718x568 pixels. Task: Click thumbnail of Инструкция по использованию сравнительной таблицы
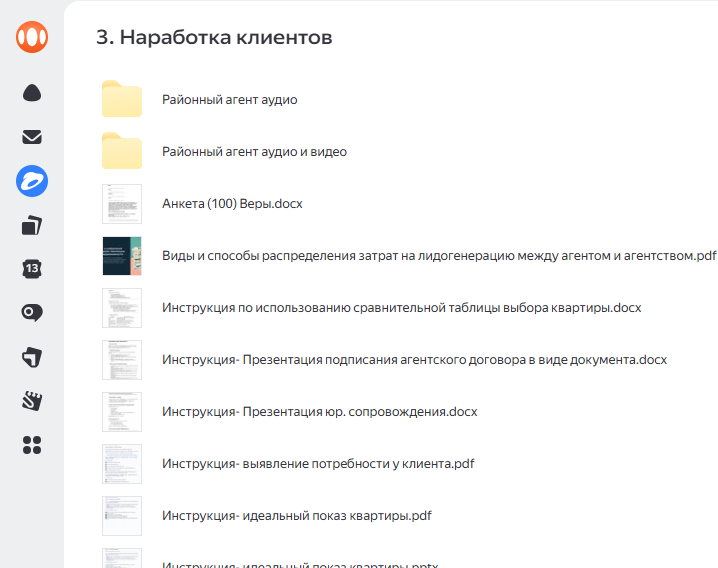point(122,308)
